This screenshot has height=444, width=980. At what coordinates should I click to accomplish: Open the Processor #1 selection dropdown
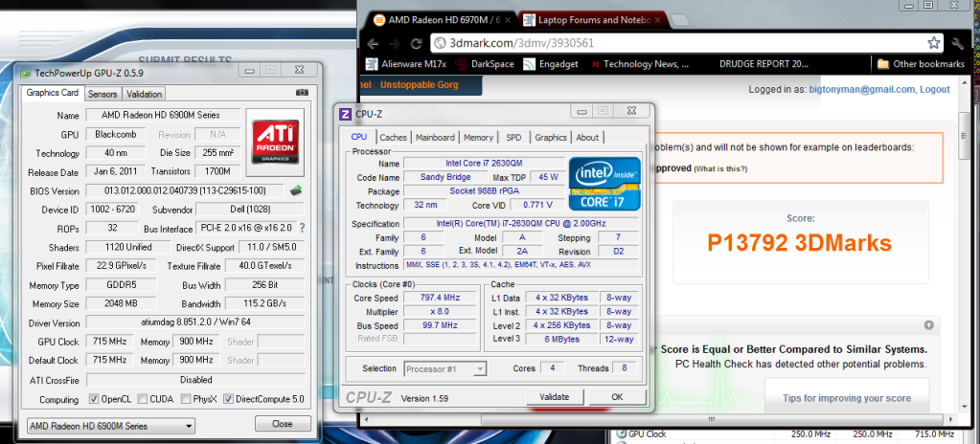tap(445, 369)
